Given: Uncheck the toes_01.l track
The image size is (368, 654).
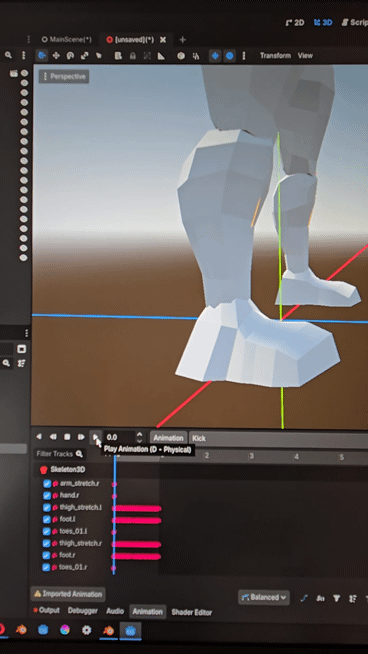Looking at the screenshot, I should click(47, 531).
